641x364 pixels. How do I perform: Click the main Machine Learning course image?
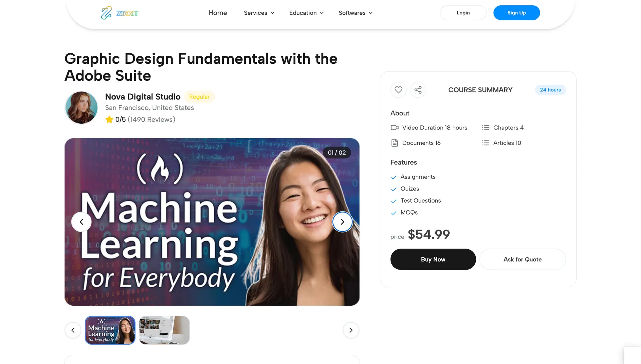tap(212, 222)
